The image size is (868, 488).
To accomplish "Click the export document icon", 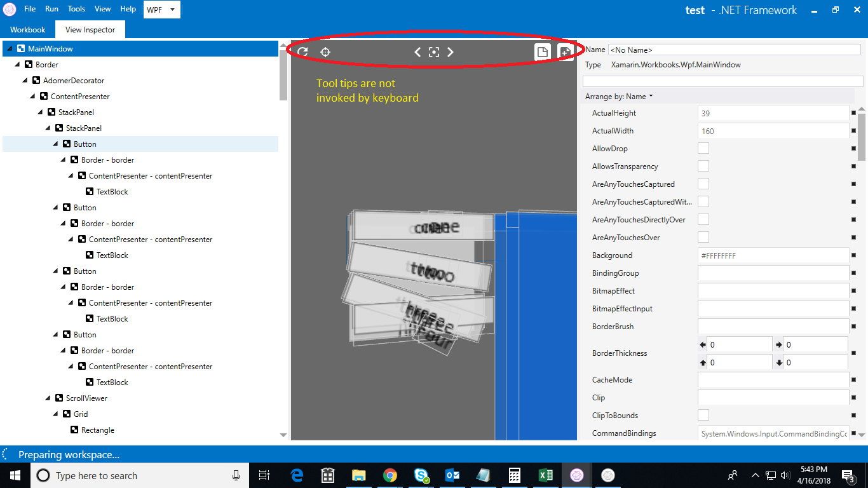I will click(566, 52).
